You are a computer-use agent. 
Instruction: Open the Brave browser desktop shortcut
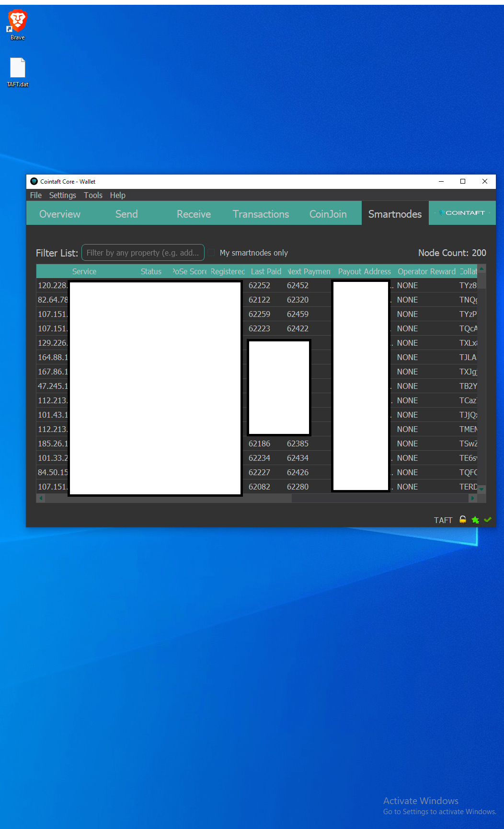18,24
